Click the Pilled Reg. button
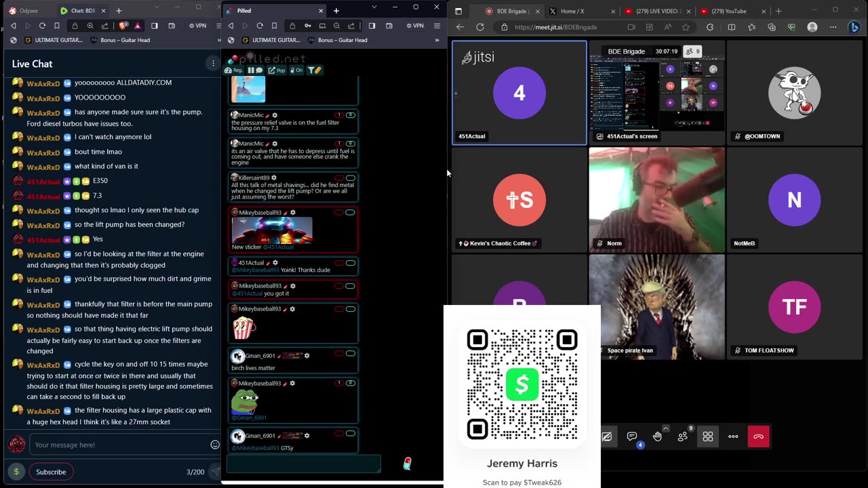 click(x=234, y=70)
